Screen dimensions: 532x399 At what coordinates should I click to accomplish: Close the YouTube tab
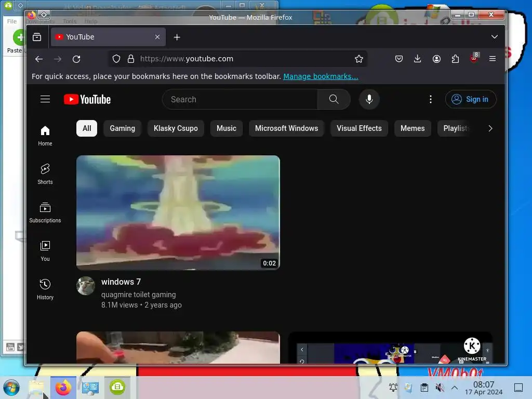point(157,37)
